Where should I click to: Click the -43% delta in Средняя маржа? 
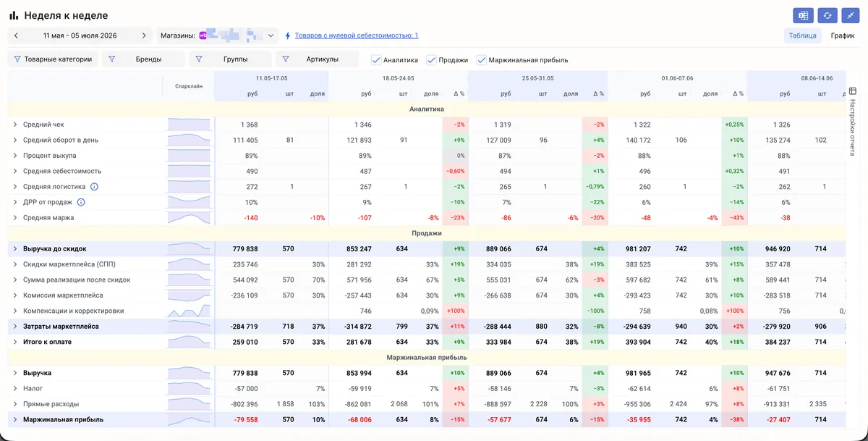[x=734, y=218]
